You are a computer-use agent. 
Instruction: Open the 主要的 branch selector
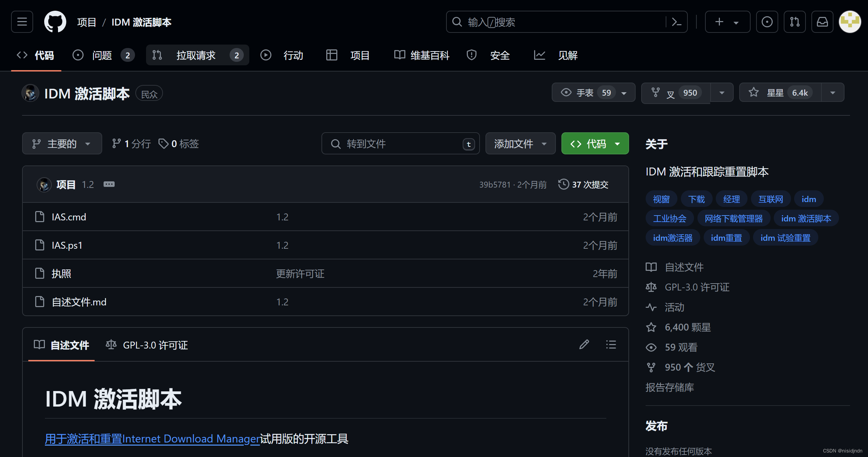[x=62, y=143]
